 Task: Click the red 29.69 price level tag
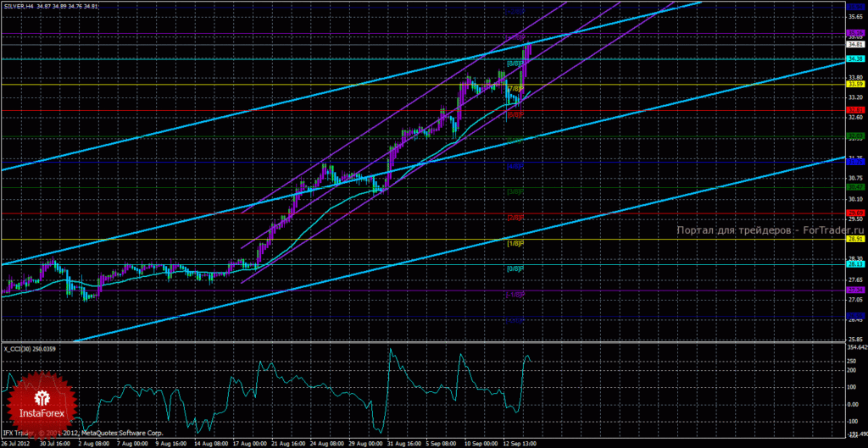click(856, 213)
